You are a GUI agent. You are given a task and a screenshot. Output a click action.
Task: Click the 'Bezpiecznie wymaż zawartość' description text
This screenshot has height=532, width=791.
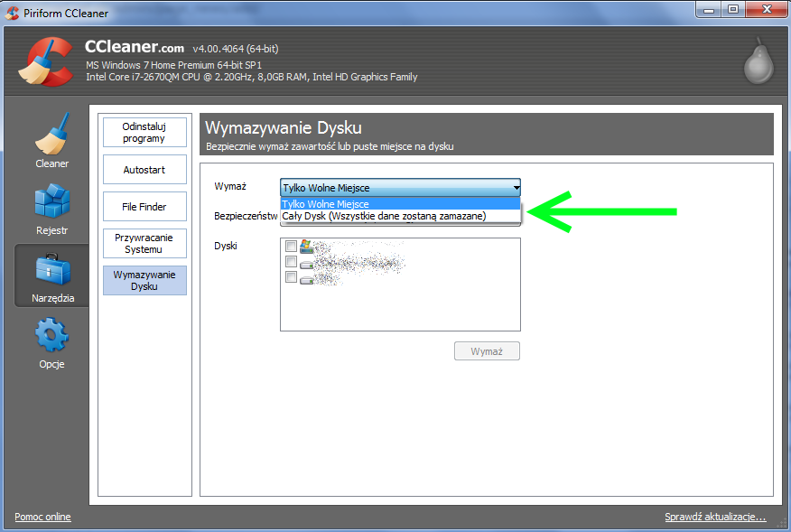click(x=330, y=146)
